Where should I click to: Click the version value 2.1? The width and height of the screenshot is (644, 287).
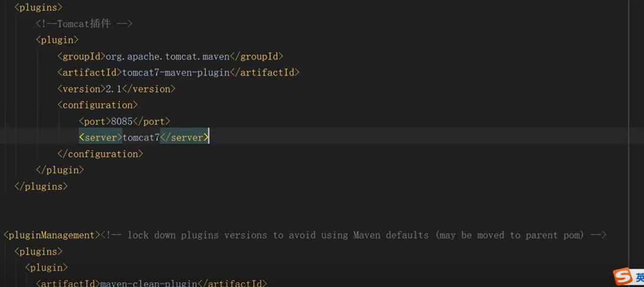tap(114, 89)
